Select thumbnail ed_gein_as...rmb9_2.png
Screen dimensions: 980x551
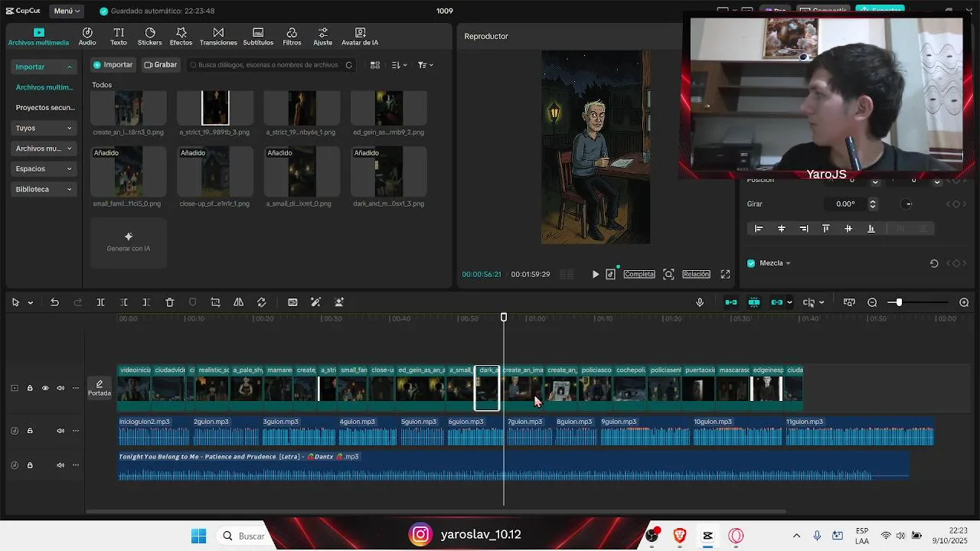[389, 108]
